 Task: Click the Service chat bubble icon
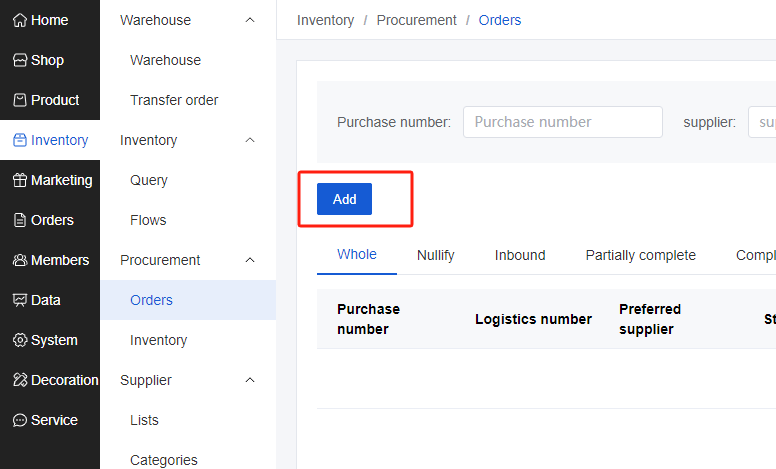[20, 421]
